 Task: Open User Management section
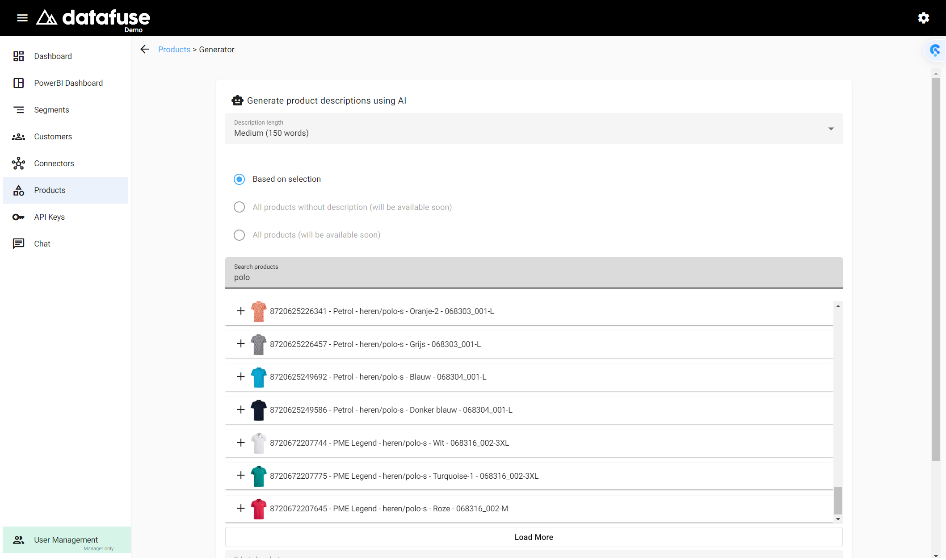(67, 540)
